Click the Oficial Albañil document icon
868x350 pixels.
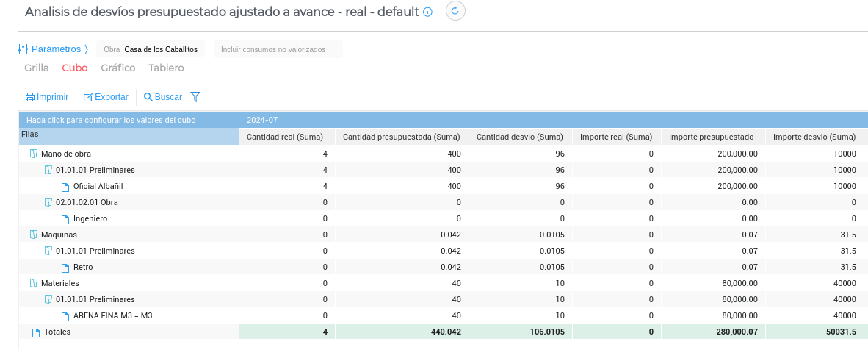click(65, 187)
